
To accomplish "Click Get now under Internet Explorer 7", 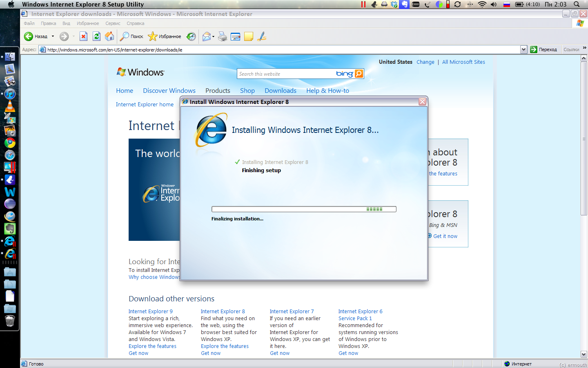I will 280,353.
